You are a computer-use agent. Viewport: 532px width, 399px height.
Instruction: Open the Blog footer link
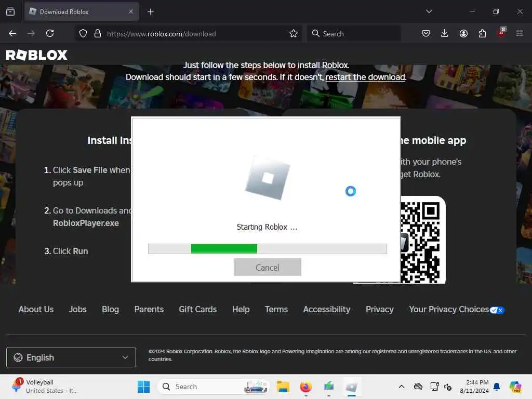pos(110,310)
